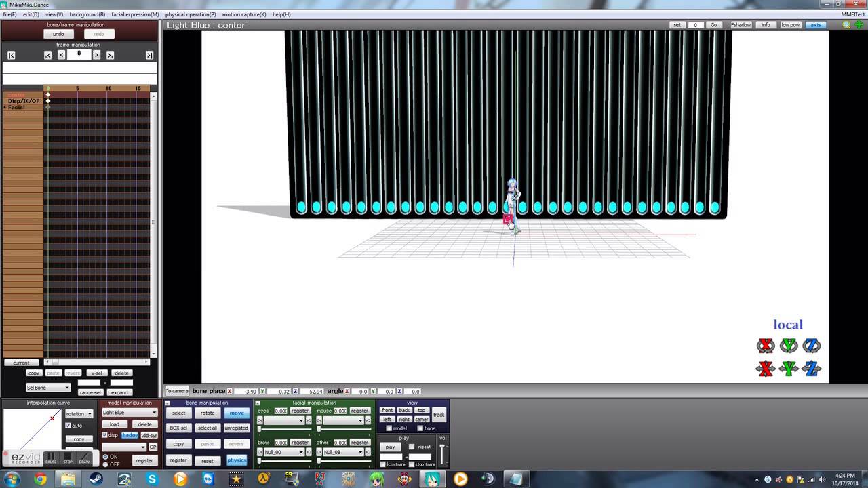Open the Light Blue model dropdown
868x488 pixels.
pos(130,412)
